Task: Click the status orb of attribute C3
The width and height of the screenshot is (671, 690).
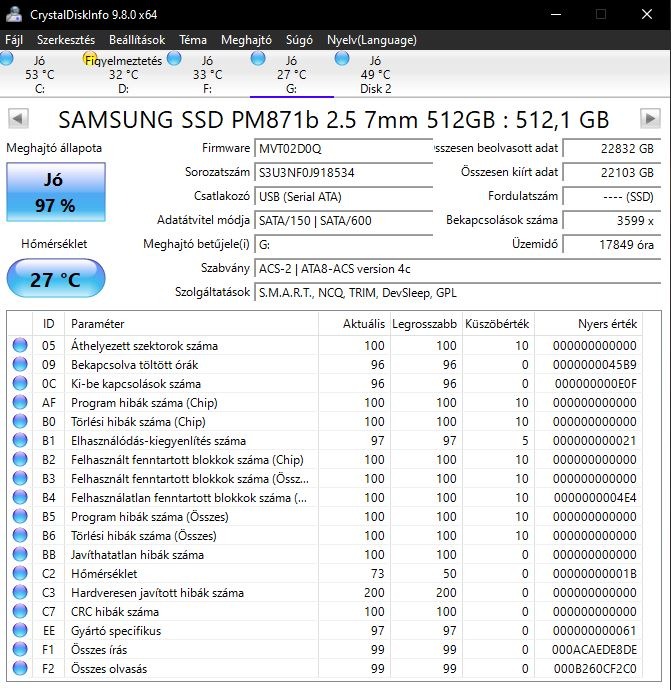Action: 20,592
